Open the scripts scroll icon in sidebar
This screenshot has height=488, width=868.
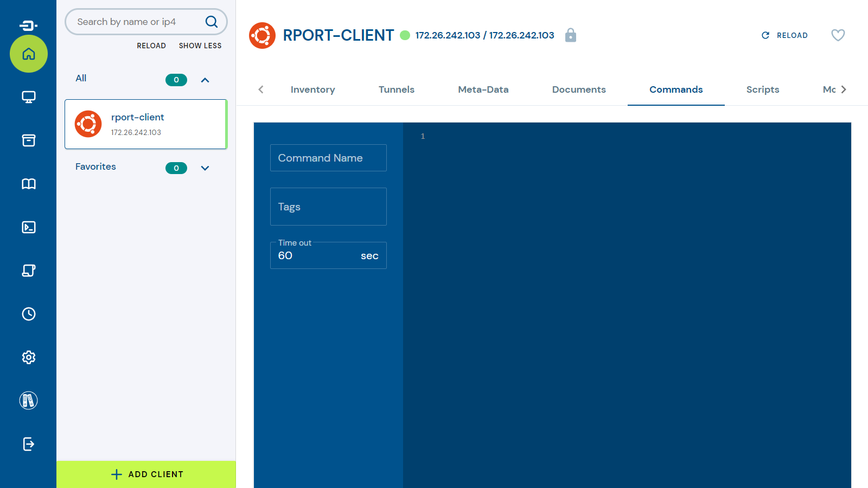[29, 271]
